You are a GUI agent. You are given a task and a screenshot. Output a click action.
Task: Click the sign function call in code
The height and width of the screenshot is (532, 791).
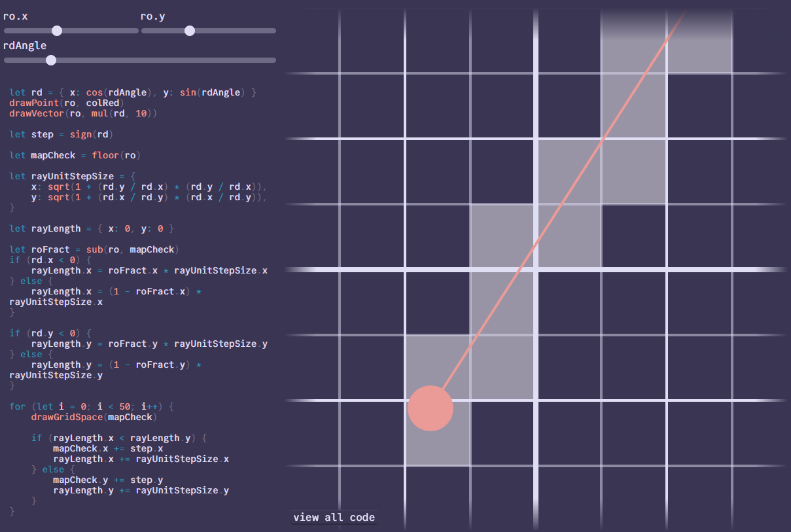(80, 134)
